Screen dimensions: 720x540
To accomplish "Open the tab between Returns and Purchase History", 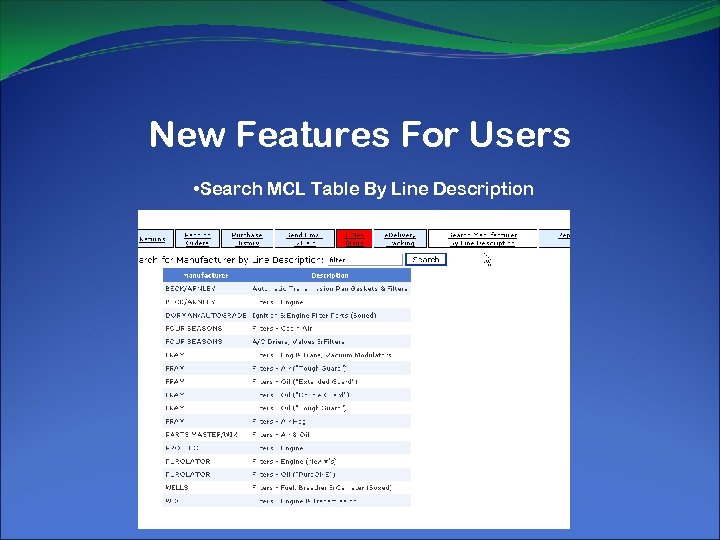I will click(x=197, y=239).
